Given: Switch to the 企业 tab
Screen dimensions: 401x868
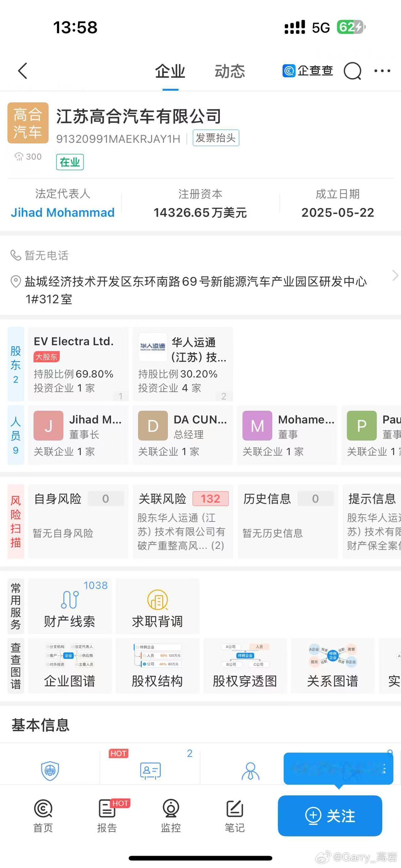Looking at the screenshot, I should pos(170,71).
